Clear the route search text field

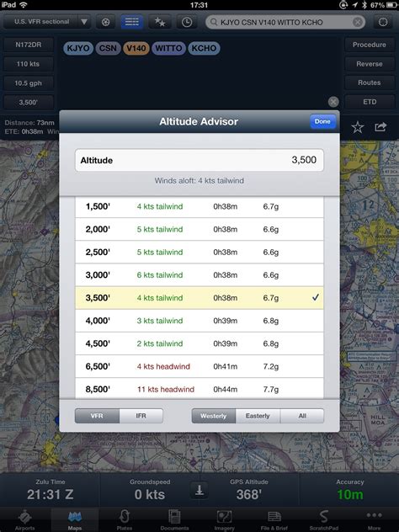click(357, 22)
